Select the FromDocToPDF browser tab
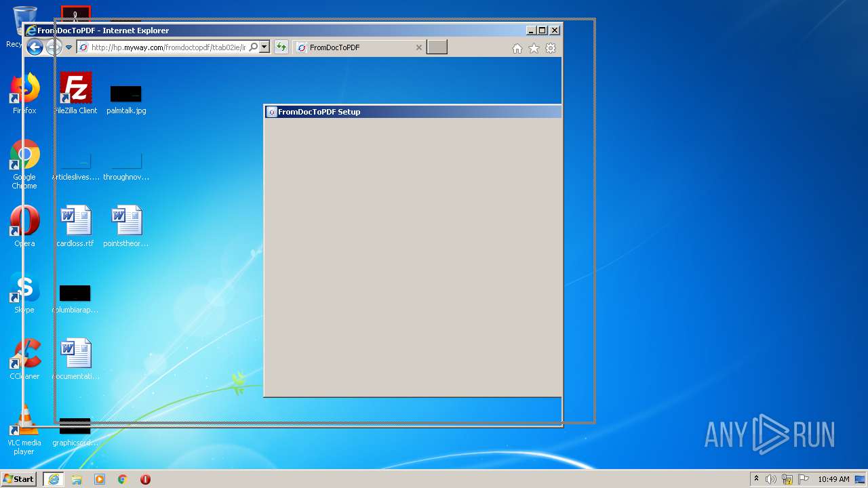Image resolution: width=868 pixels, height=488 pixels. [359, 47]
